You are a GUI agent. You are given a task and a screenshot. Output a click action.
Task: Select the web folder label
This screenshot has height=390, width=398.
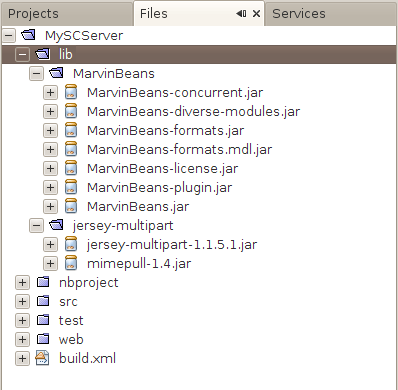71,340
